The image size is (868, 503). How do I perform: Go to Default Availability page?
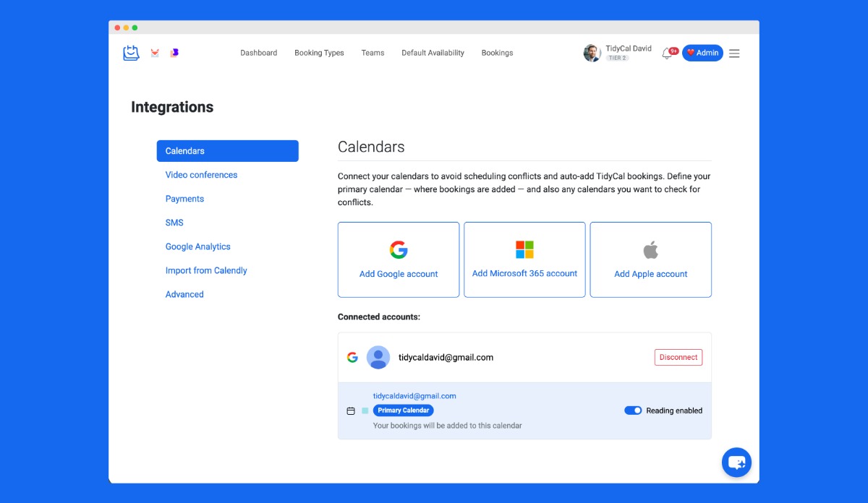(433, 53)
